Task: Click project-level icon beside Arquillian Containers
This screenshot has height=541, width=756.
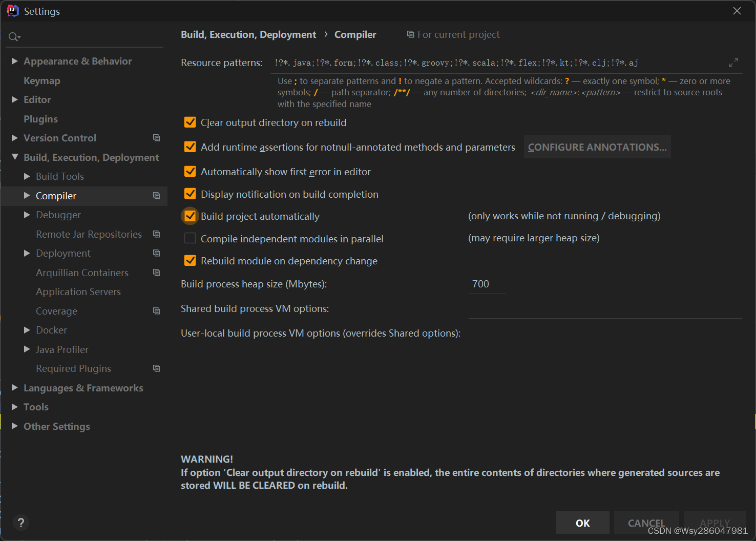Action: click(x=157, y=273)
